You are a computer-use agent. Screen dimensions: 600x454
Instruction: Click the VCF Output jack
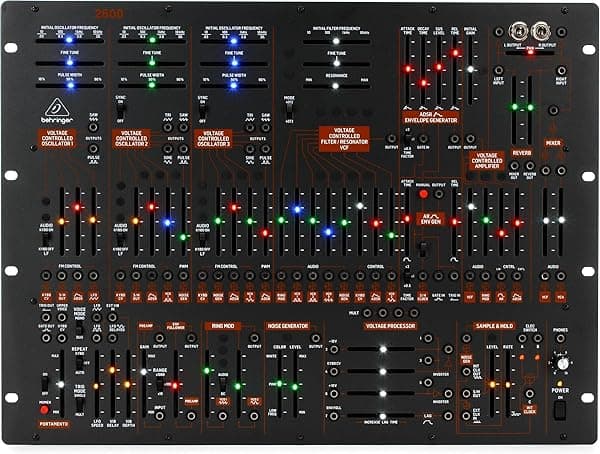pyautogui.click(x=391, y=139)
